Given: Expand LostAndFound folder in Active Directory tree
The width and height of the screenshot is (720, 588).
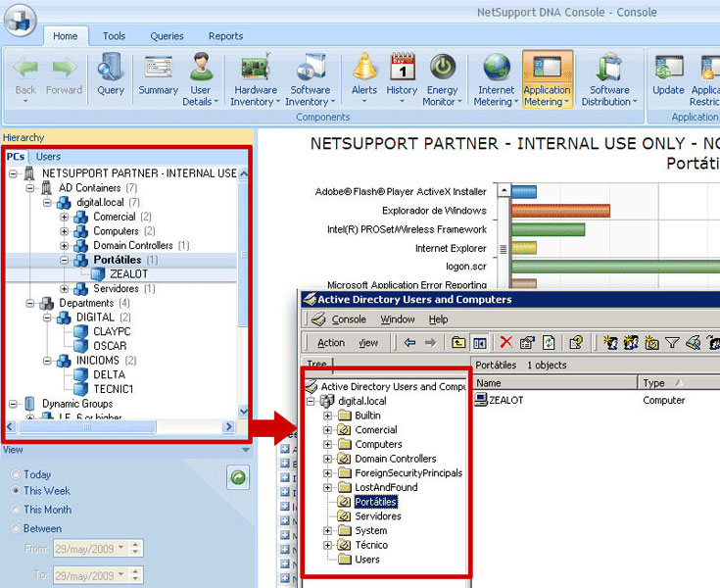Looking at the screenshot, I should pyautogui.click(x=327, y=487).
